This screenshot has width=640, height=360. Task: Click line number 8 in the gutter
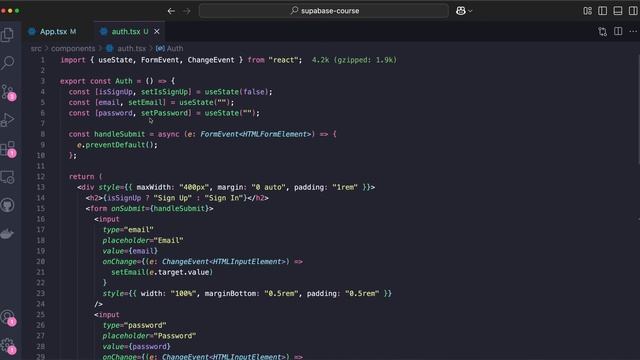point(42,134)
